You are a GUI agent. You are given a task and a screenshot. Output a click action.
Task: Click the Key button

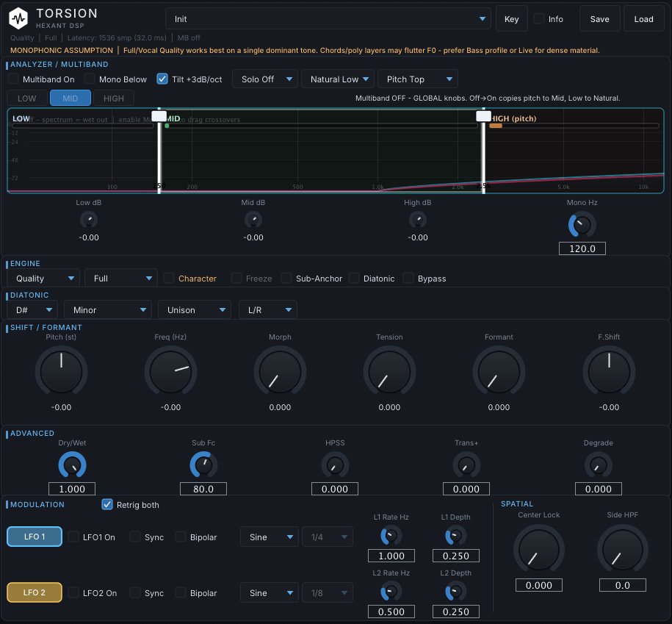click(x=511, y=19)
